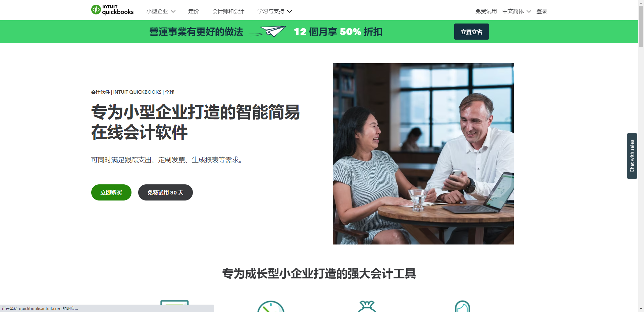Image resolution: width=644 pixels, height=312 pixels.
Task: Click the paper airplane graphic in banner
Action: coord(273,31)
